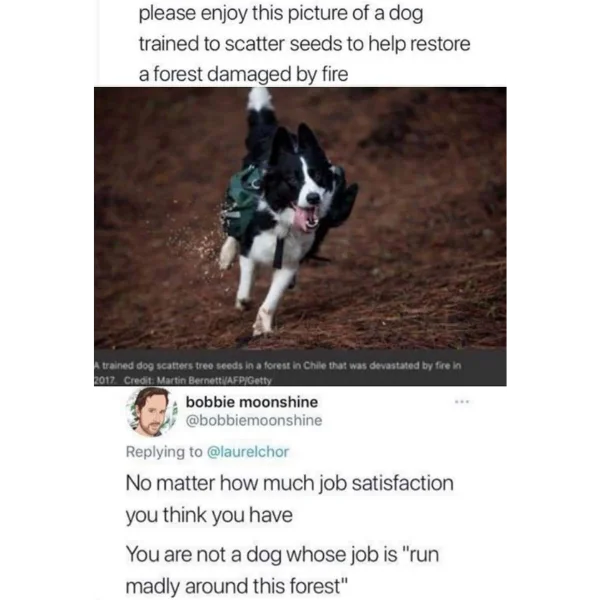Click the 'trained to scatter seeds' line
Screen dimensions: 600x600
304,44
